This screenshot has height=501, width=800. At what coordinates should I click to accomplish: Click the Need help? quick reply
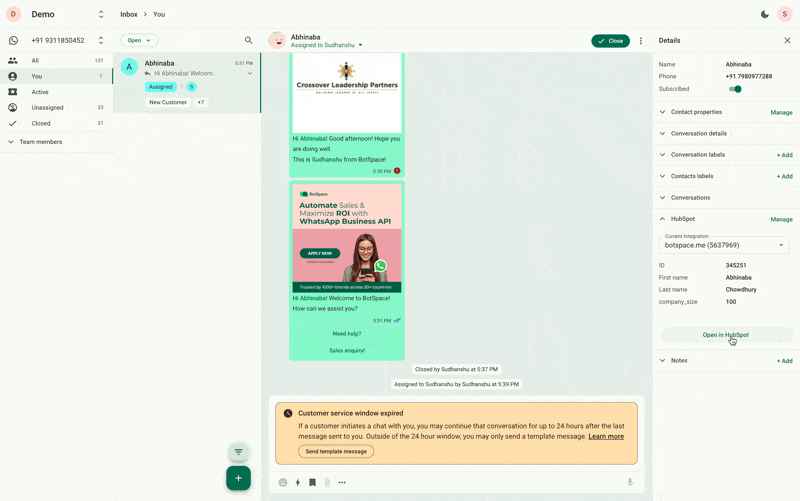pyautogui.click(x=347, y=334)
